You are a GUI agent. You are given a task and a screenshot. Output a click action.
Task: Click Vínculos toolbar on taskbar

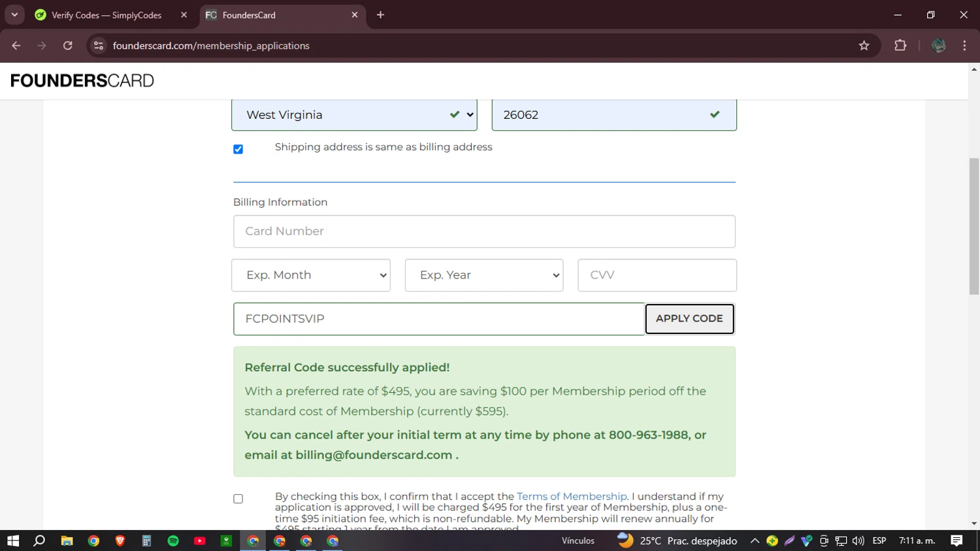578,541
